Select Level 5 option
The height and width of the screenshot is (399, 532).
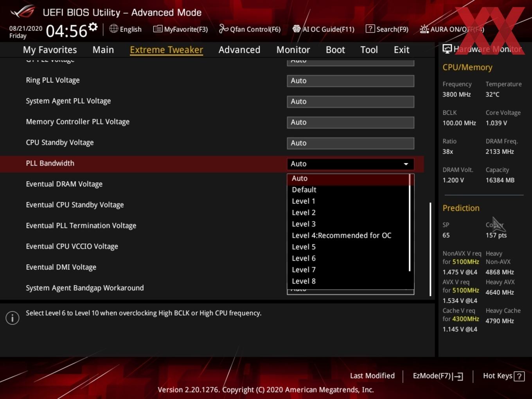tap(348, 247)
